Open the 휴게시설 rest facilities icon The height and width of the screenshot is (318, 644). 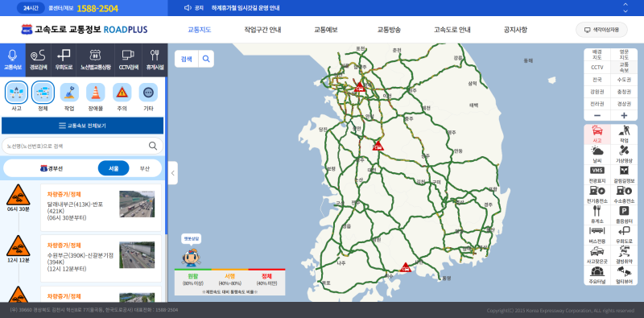(x=155, y=60)
